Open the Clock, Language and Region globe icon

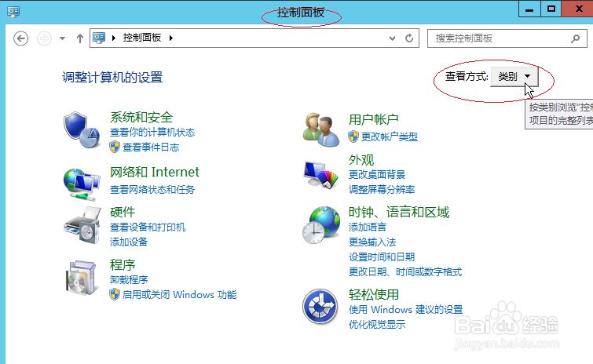tap(320, 225)
